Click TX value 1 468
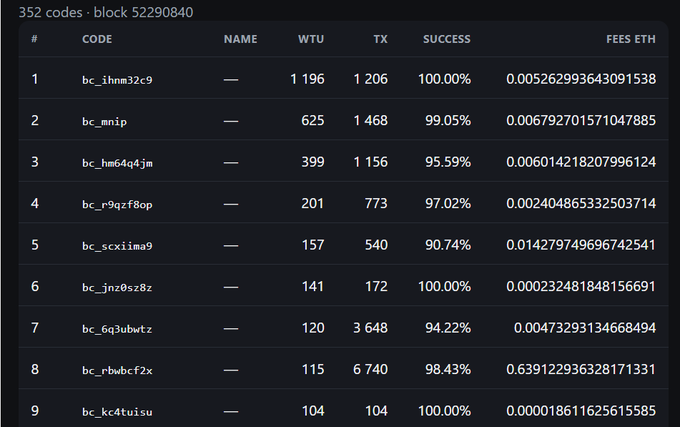 click(x=370, y=120)
